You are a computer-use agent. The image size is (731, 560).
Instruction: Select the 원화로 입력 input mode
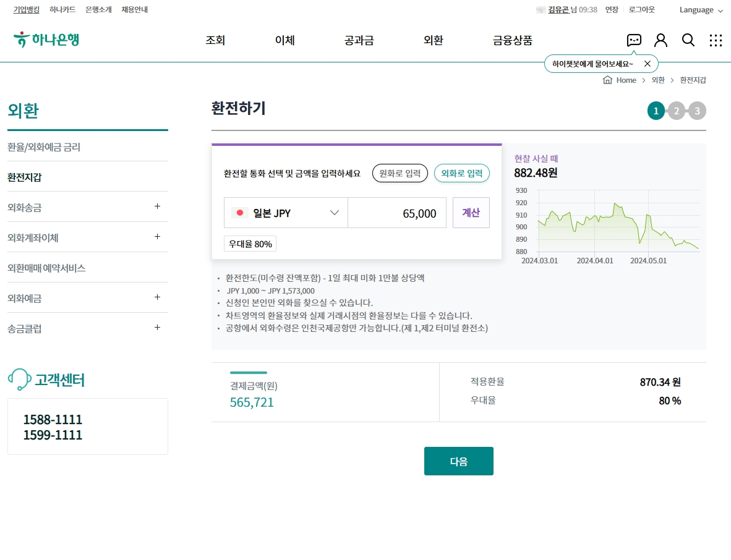pos(400,173)
